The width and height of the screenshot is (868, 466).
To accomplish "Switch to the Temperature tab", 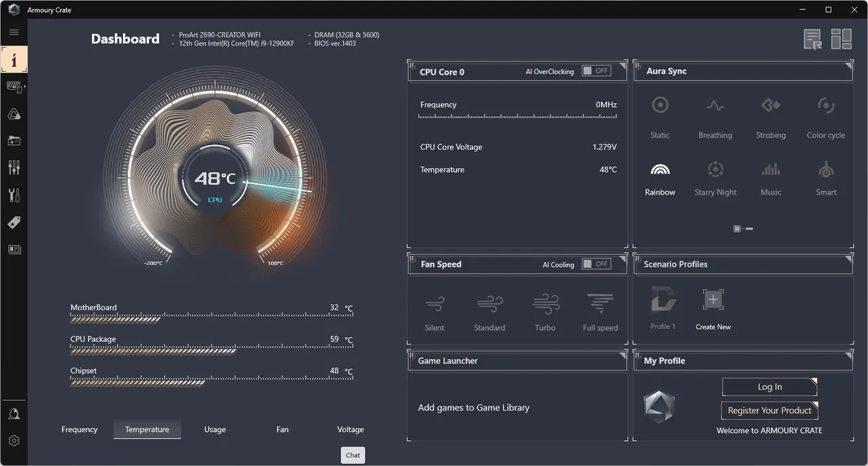I will tap(147, 429).
